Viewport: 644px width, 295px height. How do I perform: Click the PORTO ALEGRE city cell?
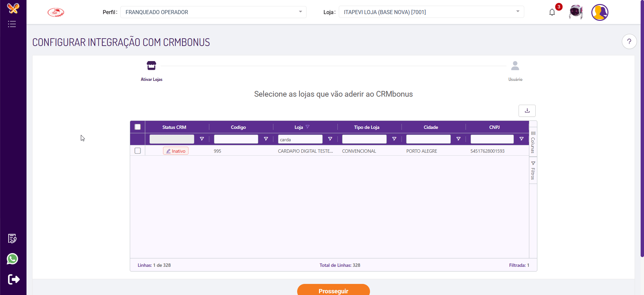tap(422, 151)
